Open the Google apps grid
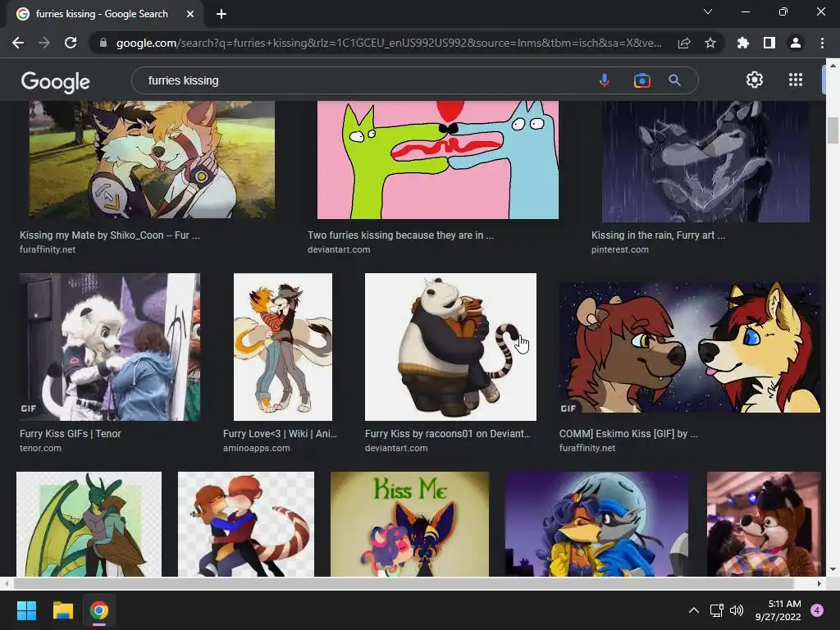Viewport: 840px width, 630px height. pos(796,80)
